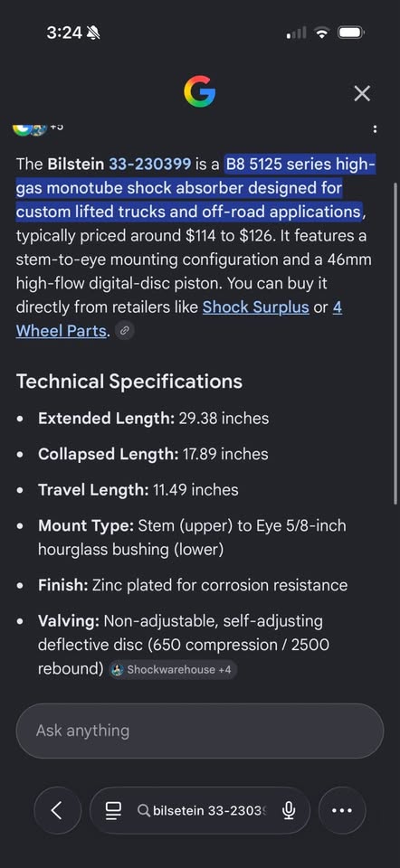Image resolution: width=400 pixels, height=868 pixels.
Task: Tap the source favicons cluster
Action: tap(30, 129)
